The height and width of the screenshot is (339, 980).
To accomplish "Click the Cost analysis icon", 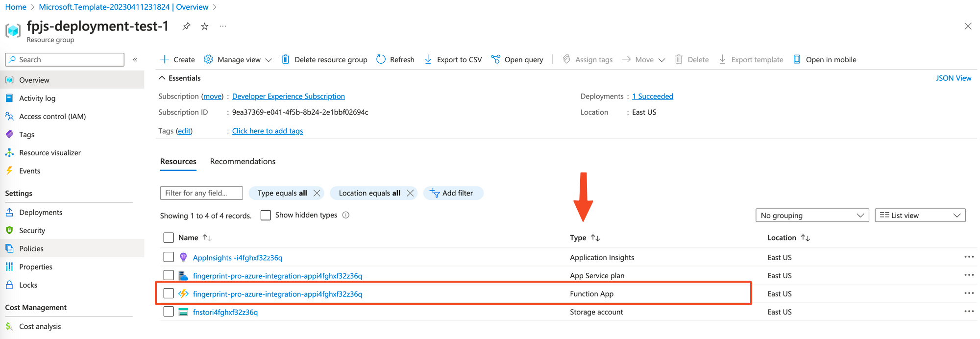I will pos(9,326).
